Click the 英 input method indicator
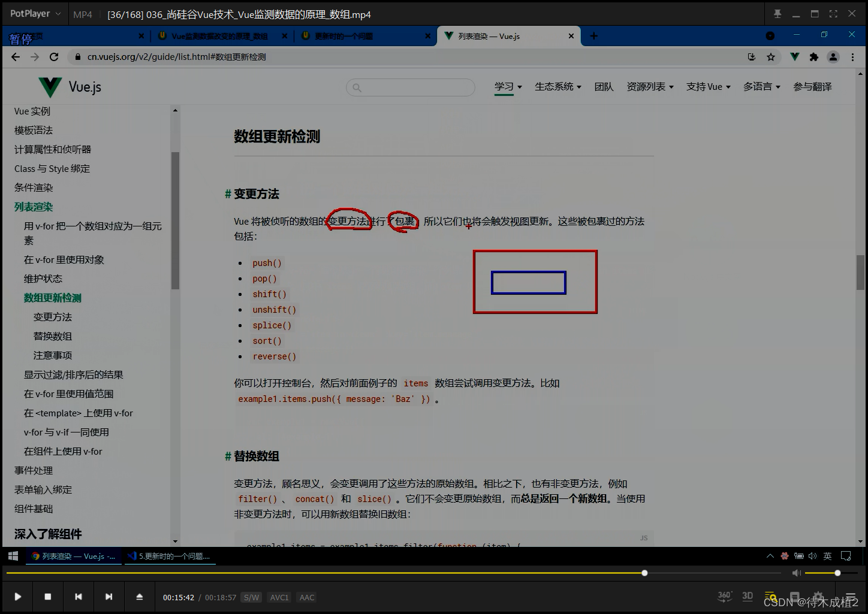868x614 pixels. (827, 556)
